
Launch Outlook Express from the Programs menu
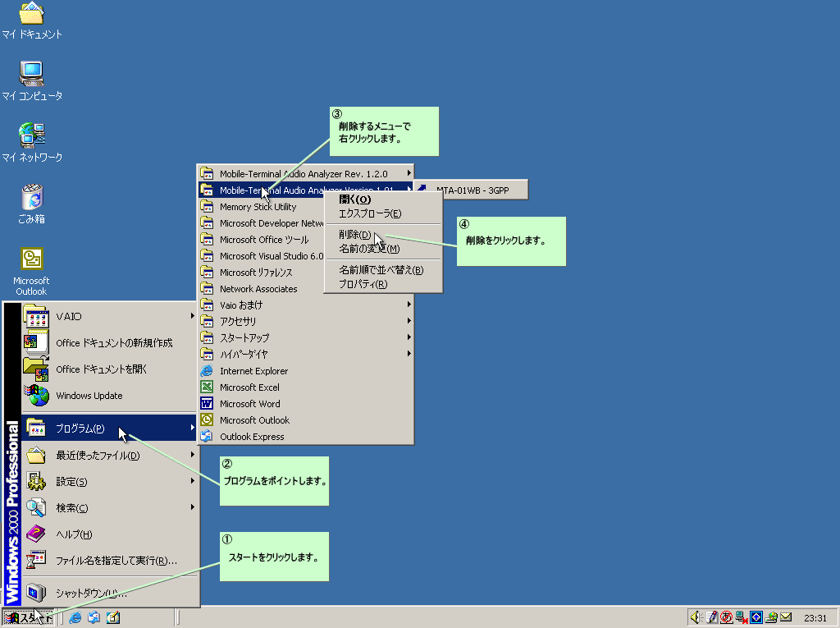(306, 437)
